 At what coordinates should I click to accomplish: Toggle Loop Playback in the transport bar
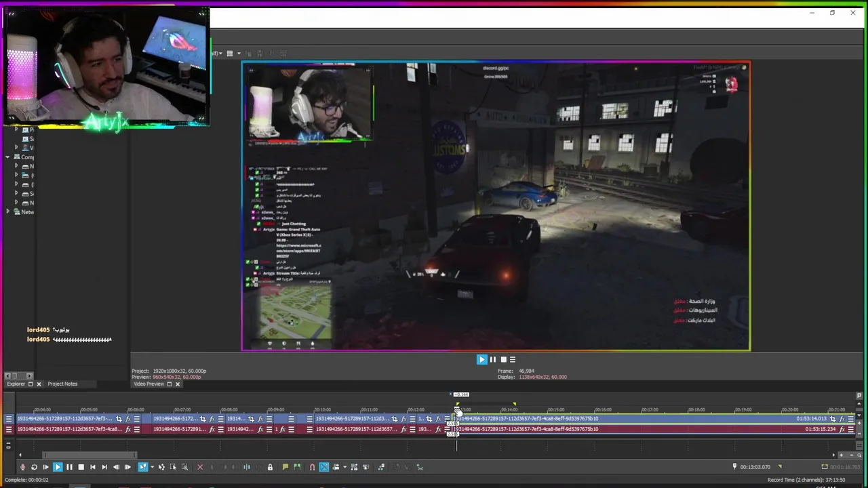click(x=34, y=467)
